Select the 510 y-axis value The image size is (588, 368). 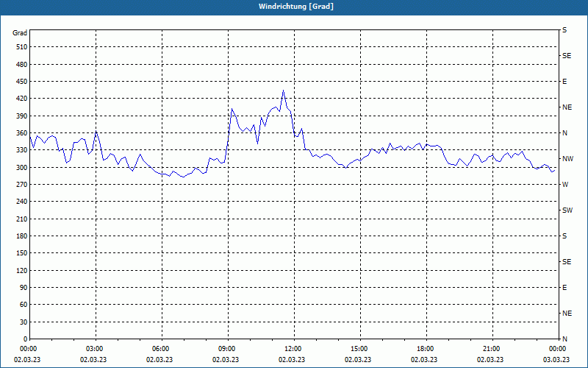click(x=22, y=47)
